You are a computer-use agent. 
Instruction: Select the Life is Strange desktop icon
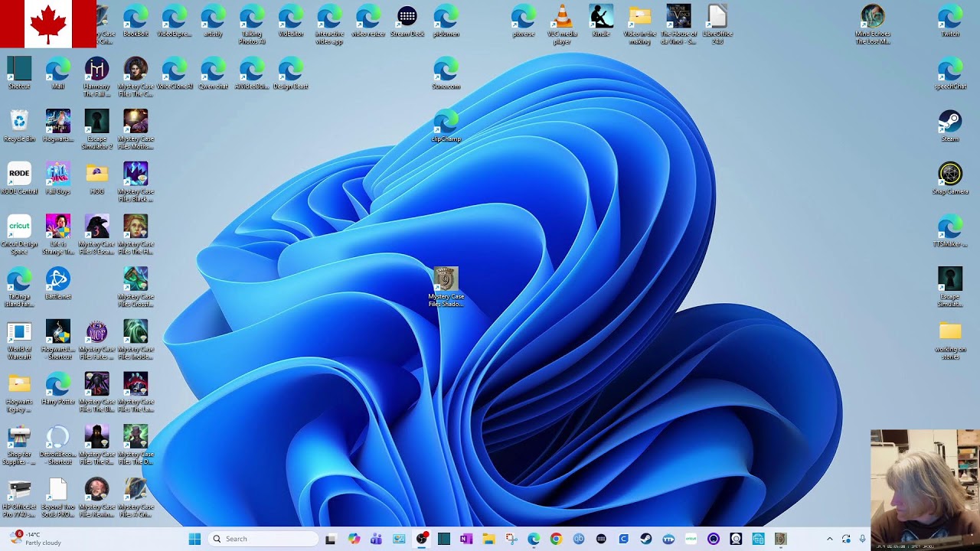click(58, 235)
